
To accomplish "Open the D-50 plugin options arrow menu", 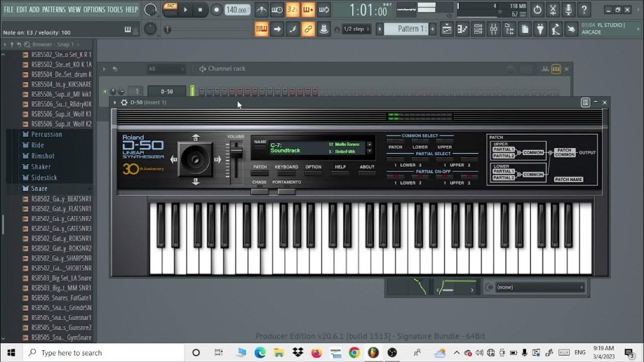I will (115, 103).
